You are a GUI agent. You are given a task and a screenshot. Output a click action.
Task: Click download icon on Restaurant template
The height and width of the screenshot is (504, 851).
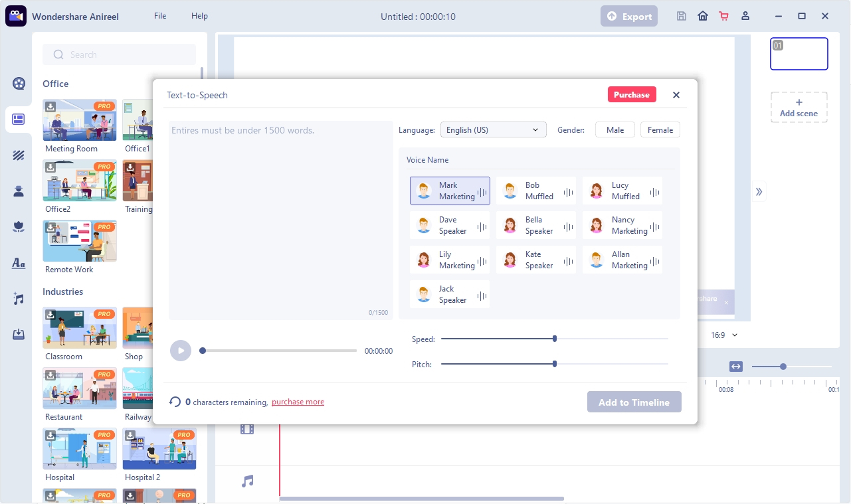[50, 375]
